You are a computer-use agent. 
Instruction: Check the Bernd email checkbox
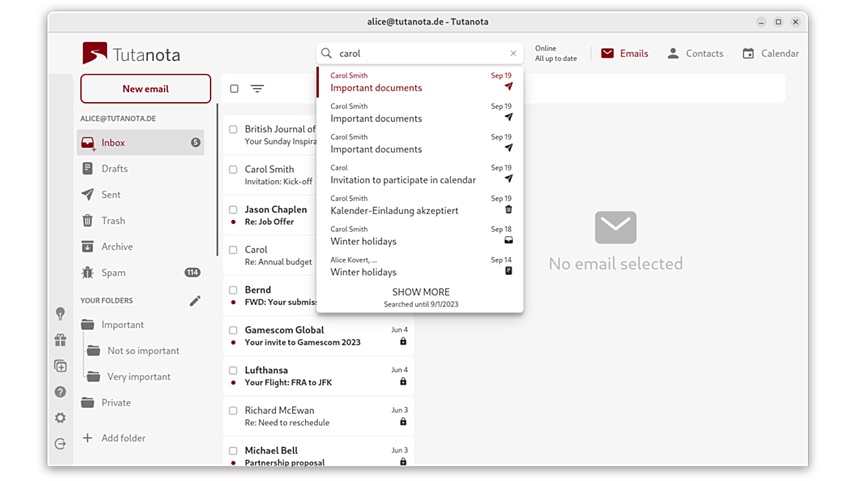(x=233, y=290)
